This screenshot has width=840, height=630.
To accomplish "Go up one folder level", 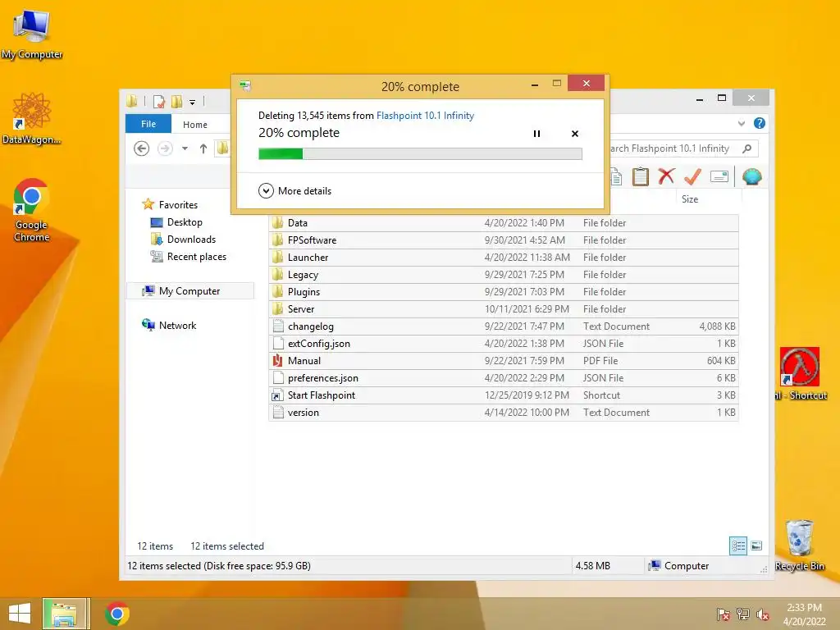I will pos(203,148).
